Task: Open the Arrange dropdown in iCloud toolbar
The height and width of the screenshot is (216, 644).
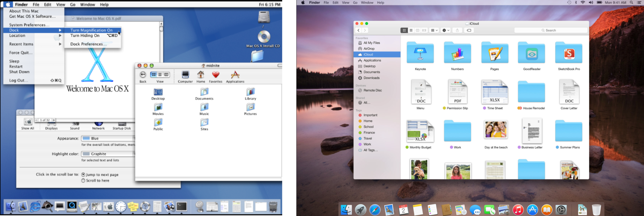Action: 434,30
